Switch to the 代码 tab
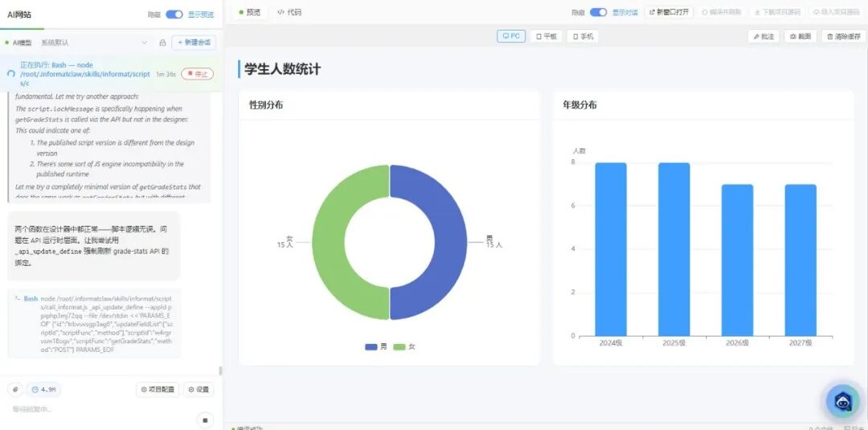Viewport: 868px width, 430px height. (289, 12)
